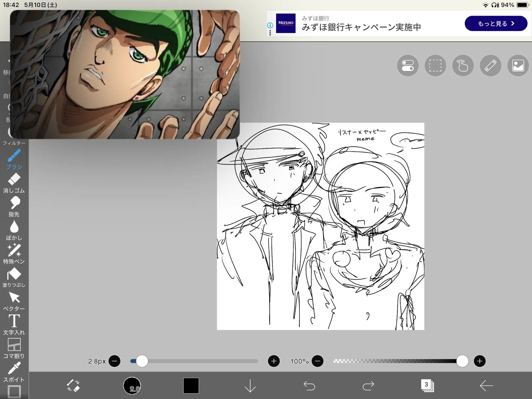Tap the みずほ銀行キャンペーン実施中 ad headline
This screenshot has width=532, height=399.
click(x=361, y=27)
